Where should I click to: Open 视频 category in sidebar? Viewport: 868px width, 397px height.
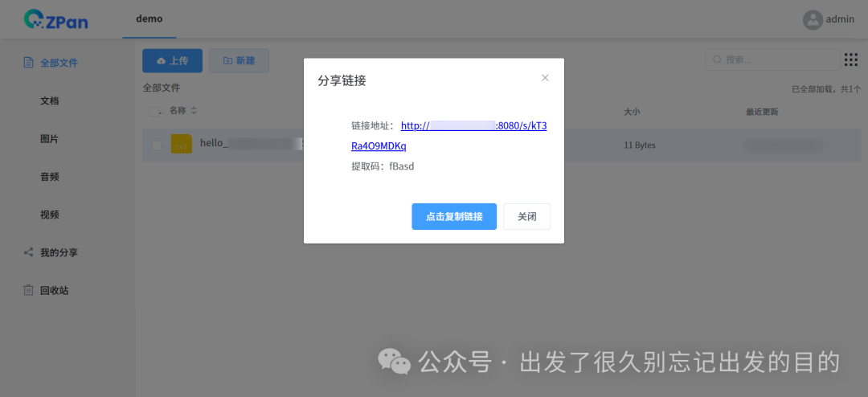point(50,215)
